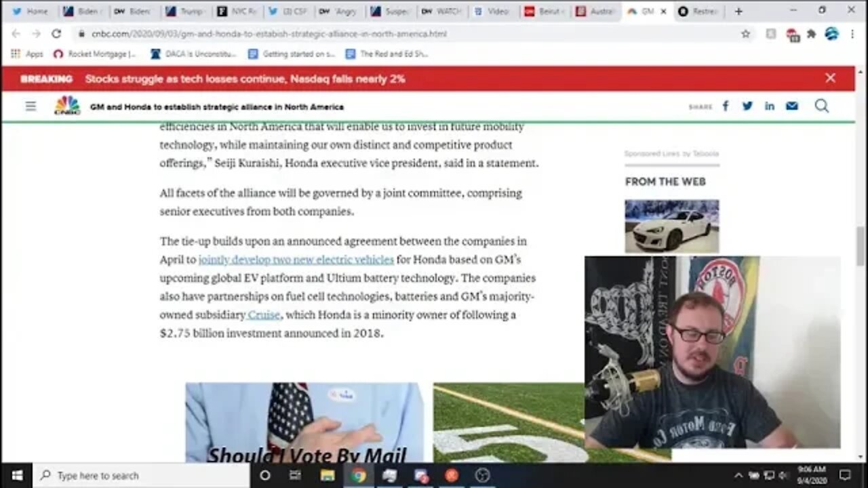Open File Explorer from the taskbar
The image size is (868, 488).
pyautogui.click(x=327, y=475)
